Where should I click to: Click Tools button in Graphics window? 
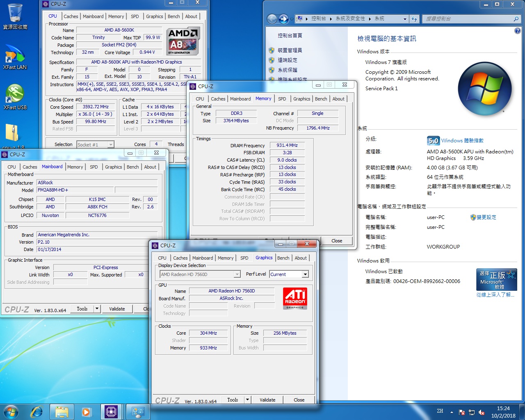[233, 400]
